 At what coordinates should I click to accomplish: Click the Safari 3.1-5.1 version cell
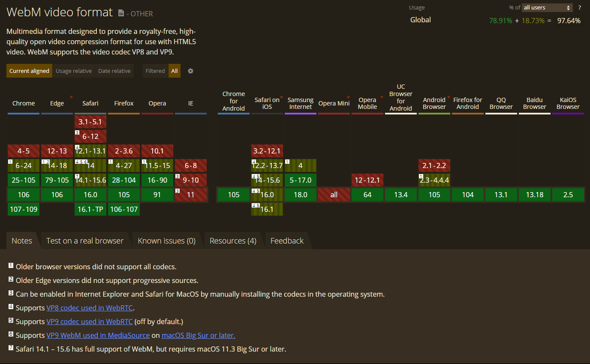coord(90,122)
